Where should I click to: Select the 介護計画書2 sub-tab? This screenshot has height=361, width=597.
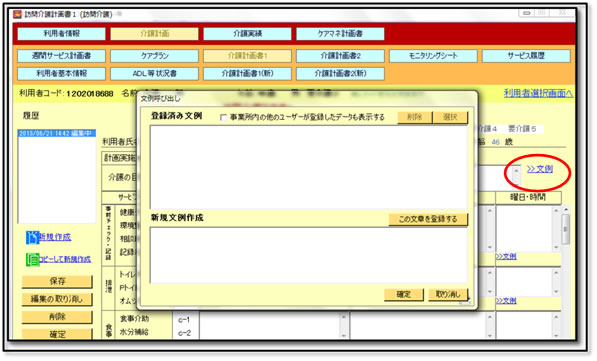pos(340,56)
